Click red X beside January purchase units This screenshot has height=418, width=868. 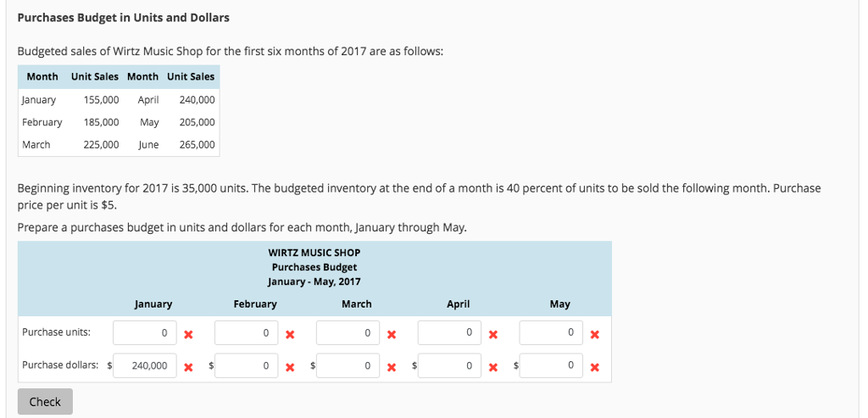click(188, 334)
